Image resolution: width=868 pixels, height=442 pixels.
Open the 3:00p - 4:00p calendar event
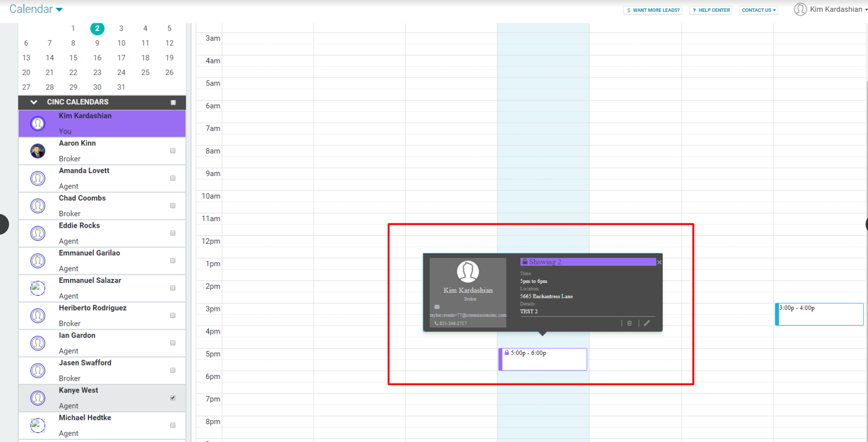(819, 314)
